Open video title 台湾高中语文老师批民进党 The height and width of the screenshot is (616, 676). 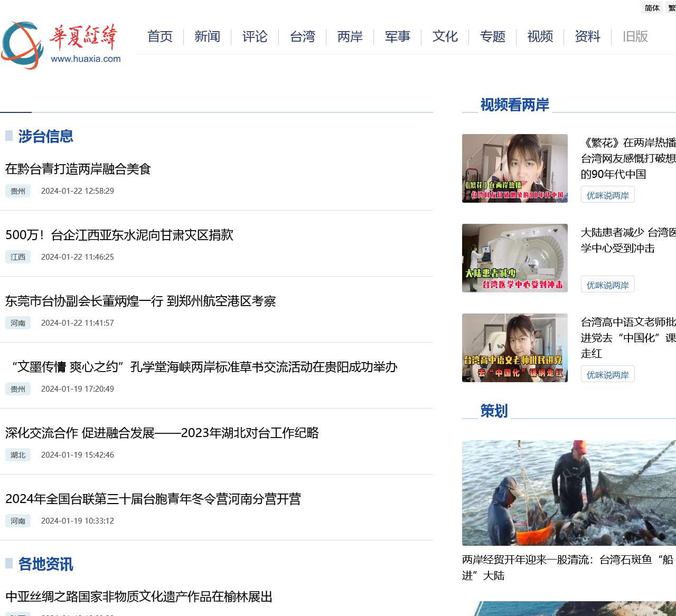point(628,338)
